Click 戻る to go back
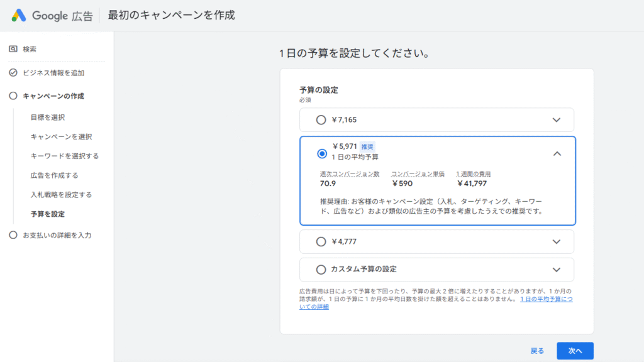 [536, 351]
